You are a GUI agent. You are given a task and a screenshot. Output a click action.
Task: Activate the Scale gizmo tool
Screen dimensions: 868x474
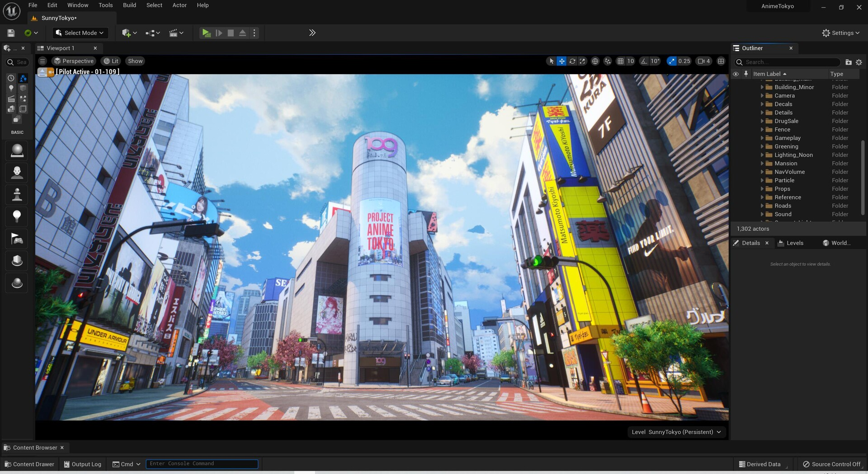tap(582, 61)
